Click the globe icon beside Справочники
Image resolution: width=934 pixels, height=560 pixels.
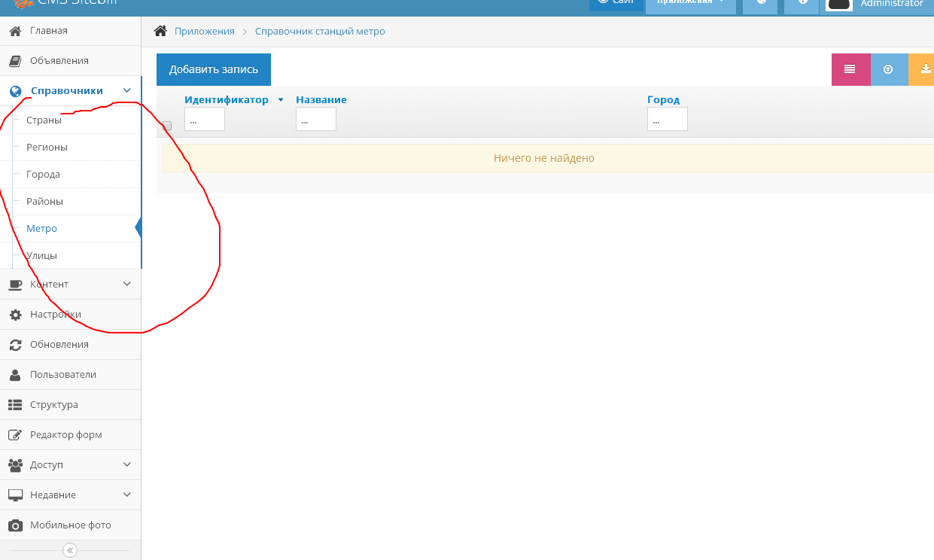(x=15, y=91)
